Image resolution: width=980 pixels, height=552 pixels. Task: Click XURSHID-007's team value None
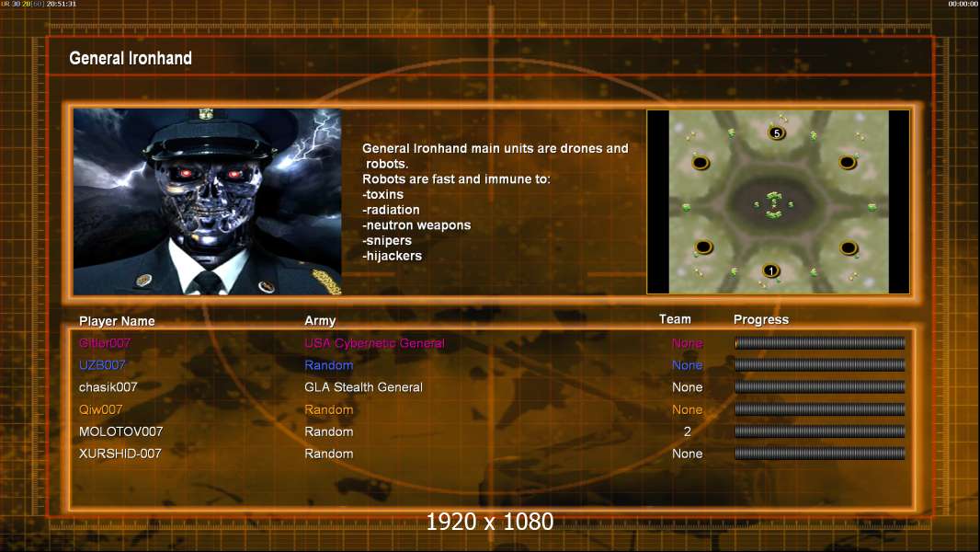pyautogui.click(x=687, y=454)
